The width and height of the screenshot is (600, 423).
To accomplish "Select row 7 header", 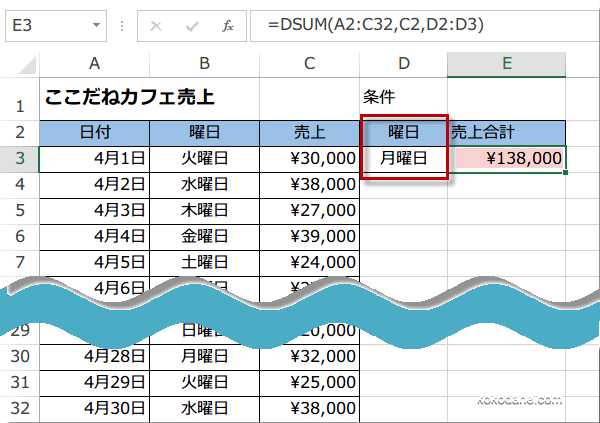I will pyautogui.click(x=20, y=263).
